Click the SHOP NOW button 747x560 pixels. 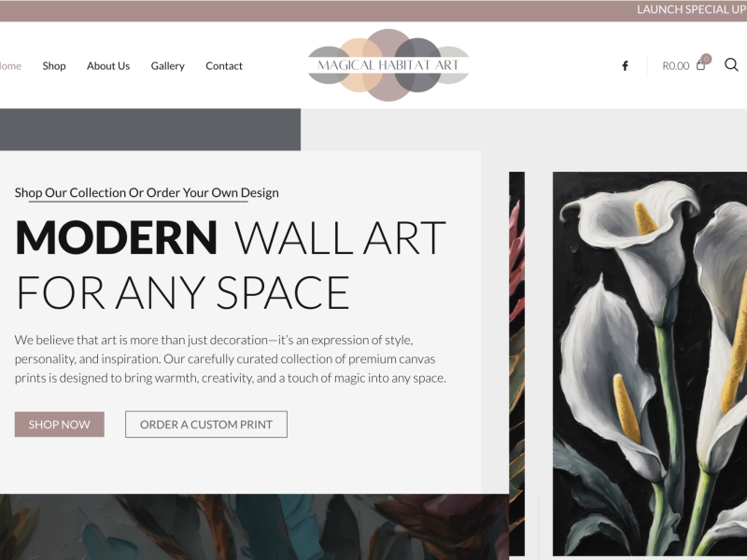coord(60,425)
